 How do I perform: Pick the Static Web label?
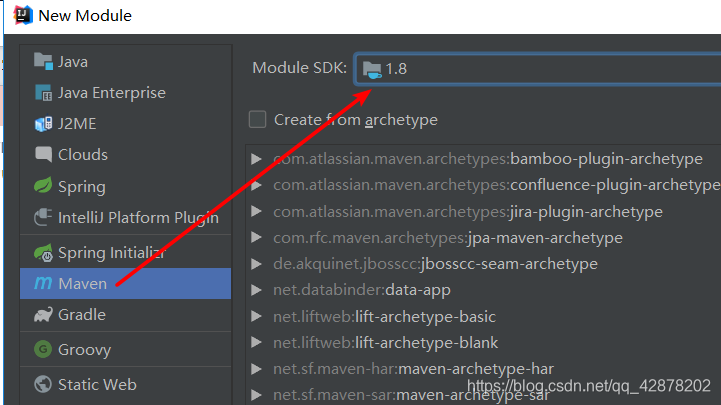(97, 384)
